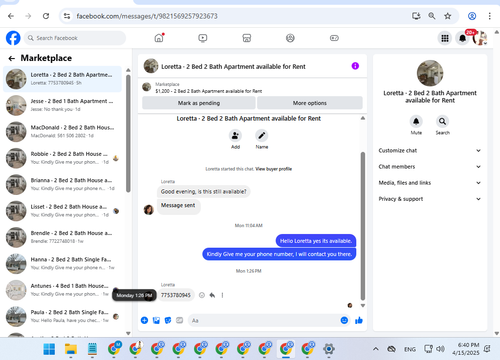500x360 pixels.
Task: Open the Gaming icon in top nav
Action: pyautogui.click(x=334, y=38)
